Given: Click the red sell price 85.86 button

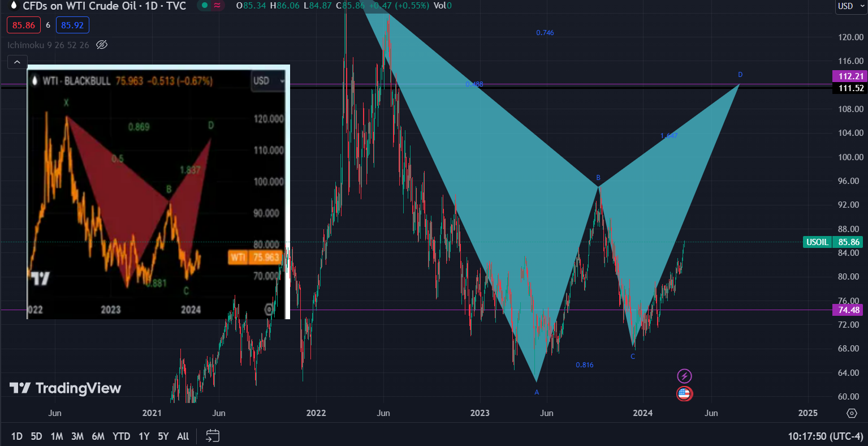Looking at the screenshot, I should coord(24,25).
